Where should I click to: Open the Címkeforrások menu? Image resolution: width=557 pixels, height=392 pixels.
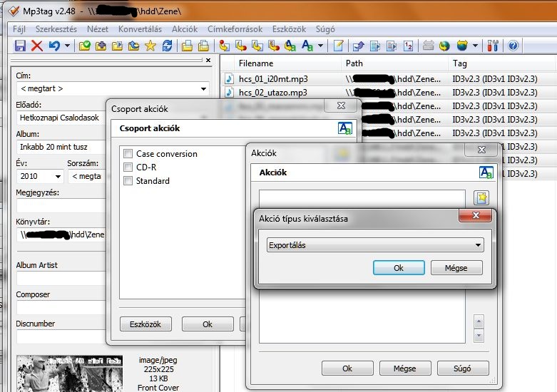(x=235, y=29)
